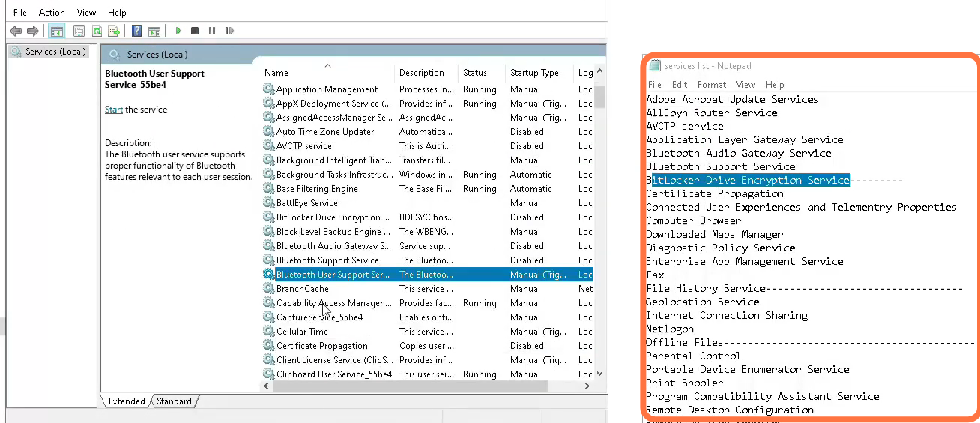980x423 pixels.
Task: Click the Status column header
Action: pyautogui.click(x=474, y=73)
